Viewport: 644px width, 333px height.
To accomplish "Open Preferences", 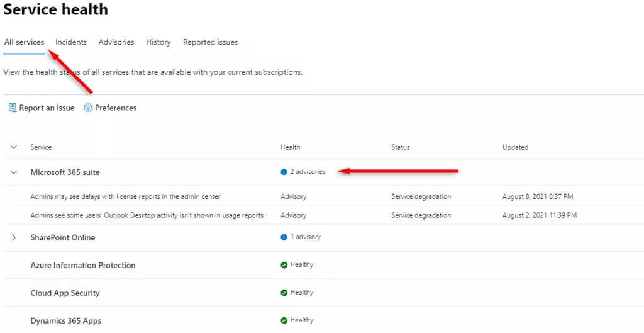I will point(110,108).
